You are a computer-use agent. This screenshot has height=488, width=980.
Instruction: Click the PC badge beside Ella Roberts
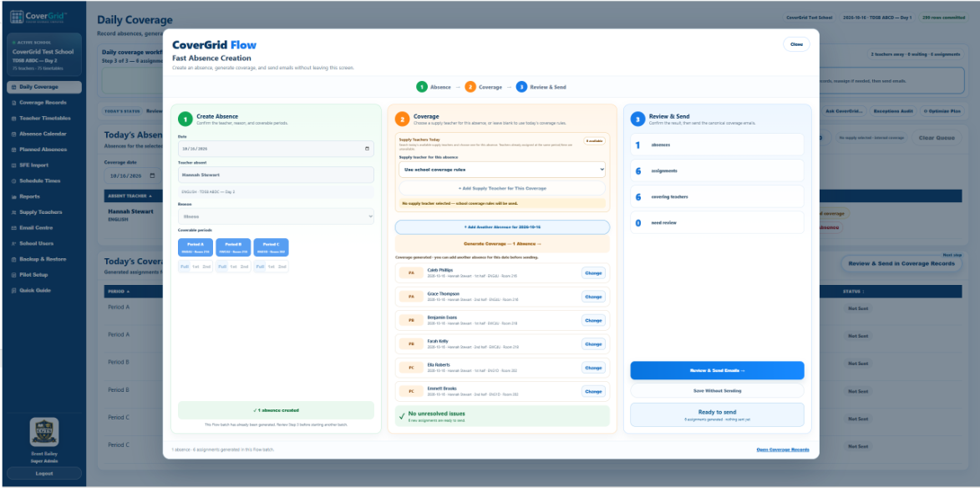411,368
